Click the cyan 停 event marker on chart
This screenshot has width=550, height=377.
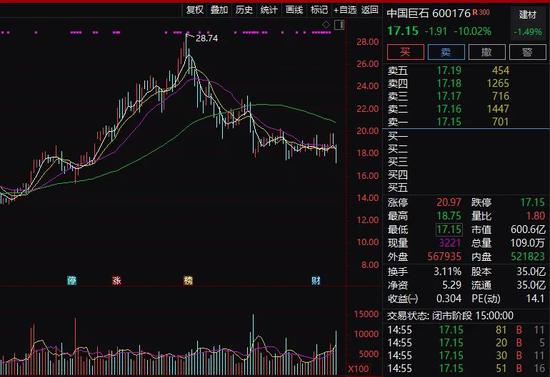click(x=72, y=281)
